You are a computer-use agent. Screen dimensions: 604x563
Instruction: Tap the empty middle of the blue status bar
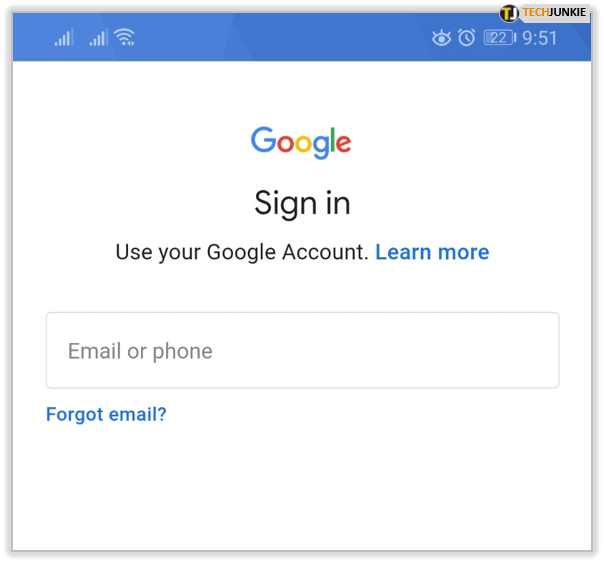click(x=285, y=37)
